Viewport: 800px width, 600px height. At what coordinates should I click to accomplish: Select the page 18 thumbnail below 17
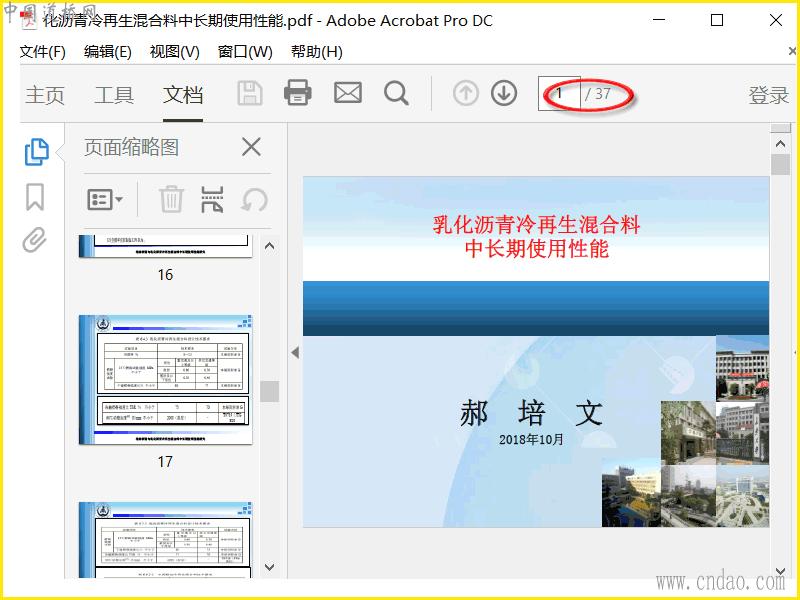(x=165, y=540)
